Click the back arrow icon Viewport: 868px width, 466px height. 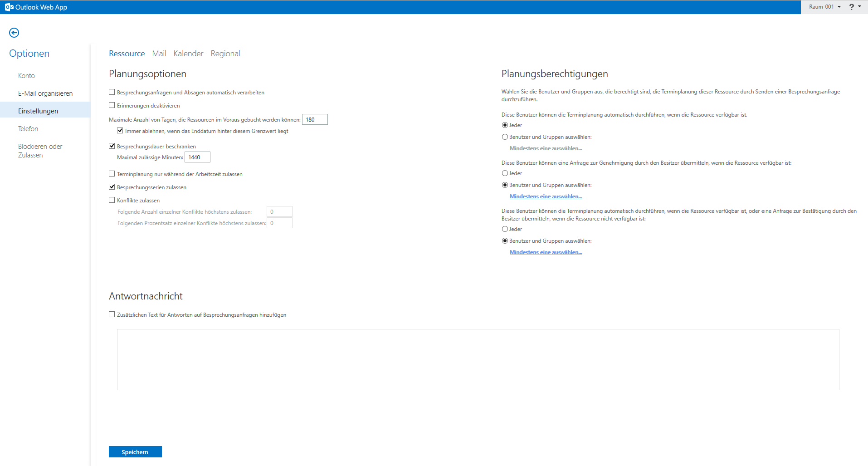coord(14,33)
